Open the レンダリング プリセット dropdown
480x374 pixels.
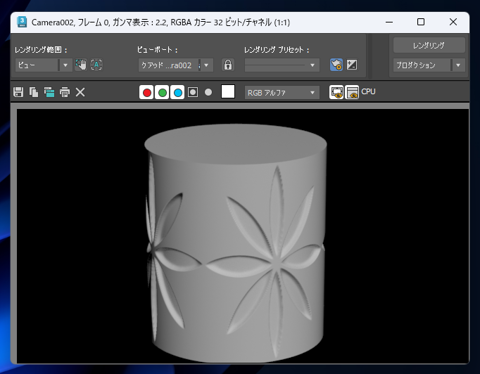[282, 65]
